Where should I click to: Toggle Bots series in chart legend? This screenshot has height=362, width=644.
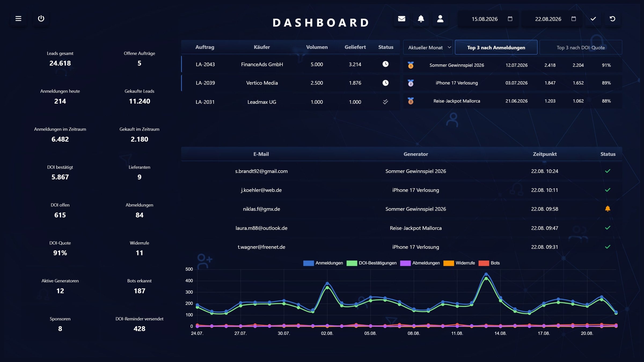pos(489,263)
